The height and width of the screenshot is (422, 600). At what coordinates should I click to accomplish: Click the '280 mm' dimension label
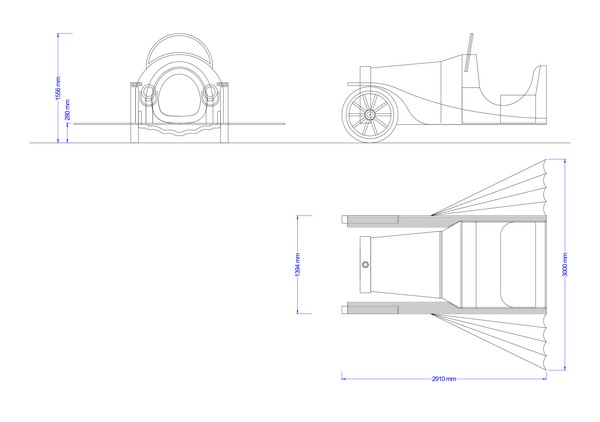(68, 110)
